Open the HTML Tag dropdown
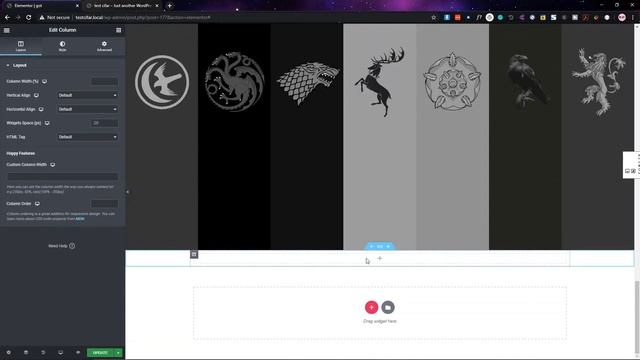 87,137
